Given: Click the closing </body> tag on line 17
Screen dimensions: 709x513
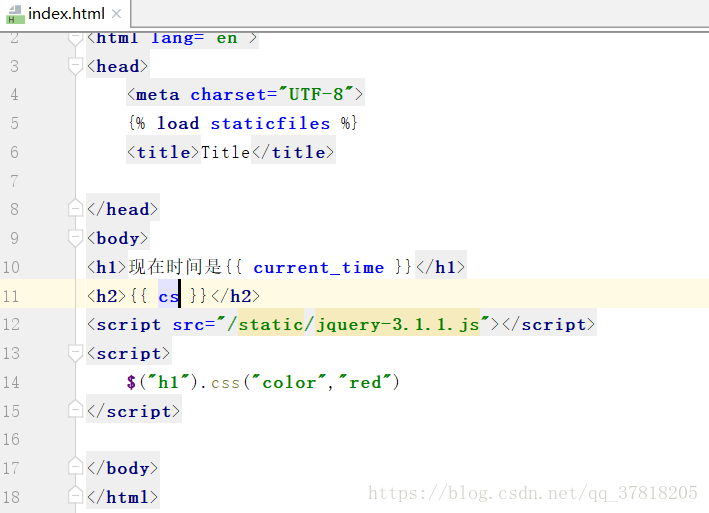Looking at the screenshot, I should (123, 468).
